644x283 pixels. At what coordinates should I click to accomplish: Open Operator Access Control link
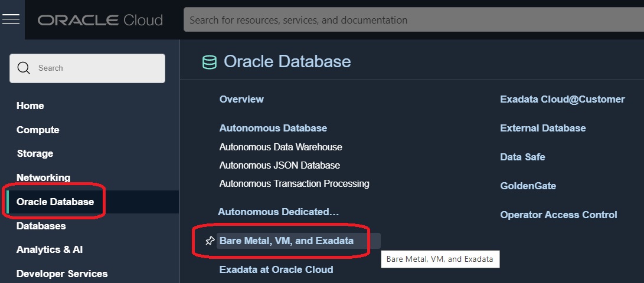point(558,215)
